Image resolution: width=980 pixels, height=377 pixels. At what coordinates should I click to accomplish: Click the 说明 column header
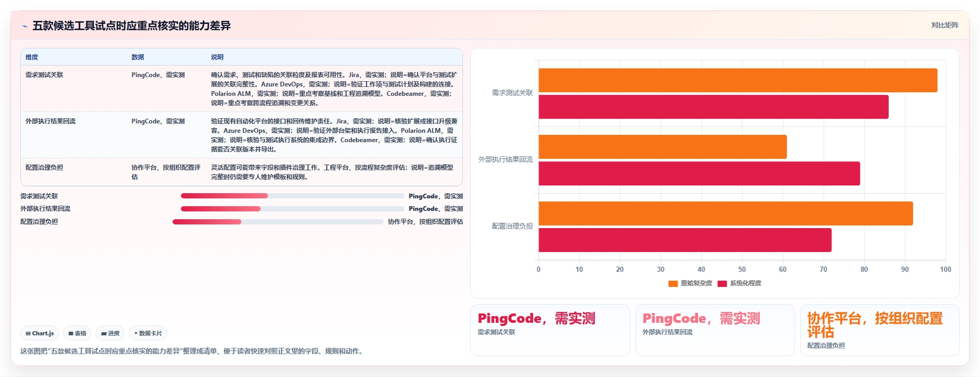coord(217,57)
